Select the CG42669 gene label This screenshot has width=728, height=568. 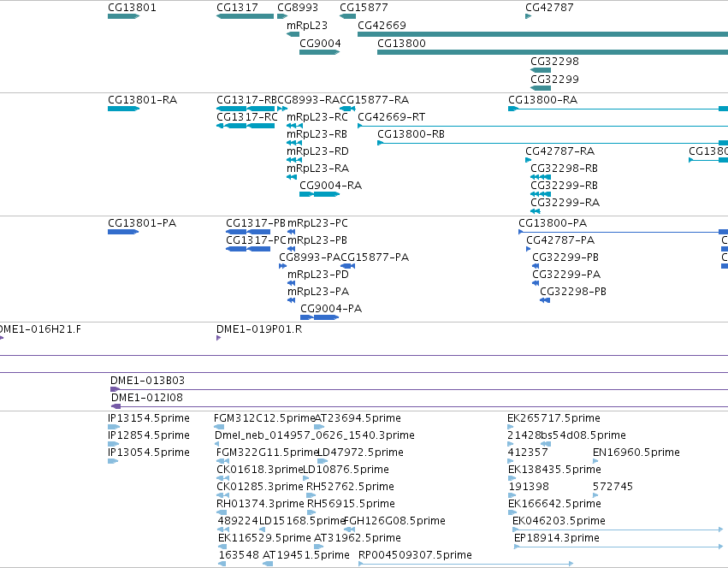pyautogui.click(x=382, y=25)
